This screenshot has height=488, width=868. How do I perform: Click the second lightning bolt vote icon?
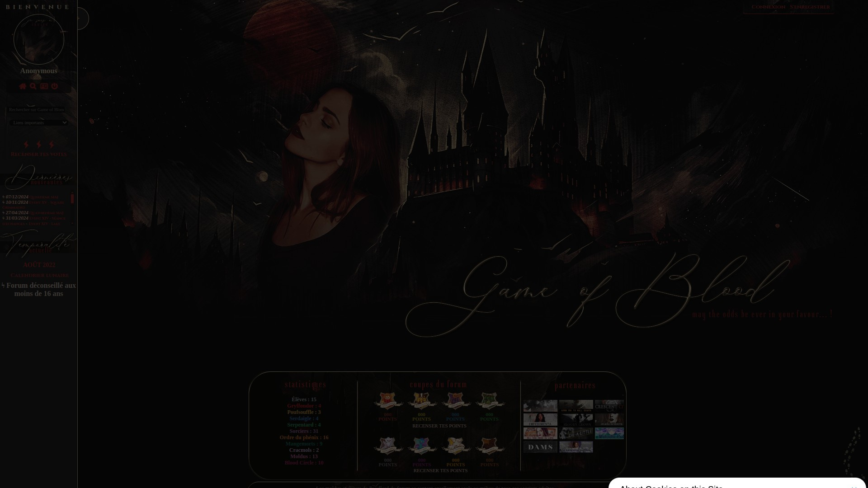click(39, 145)
